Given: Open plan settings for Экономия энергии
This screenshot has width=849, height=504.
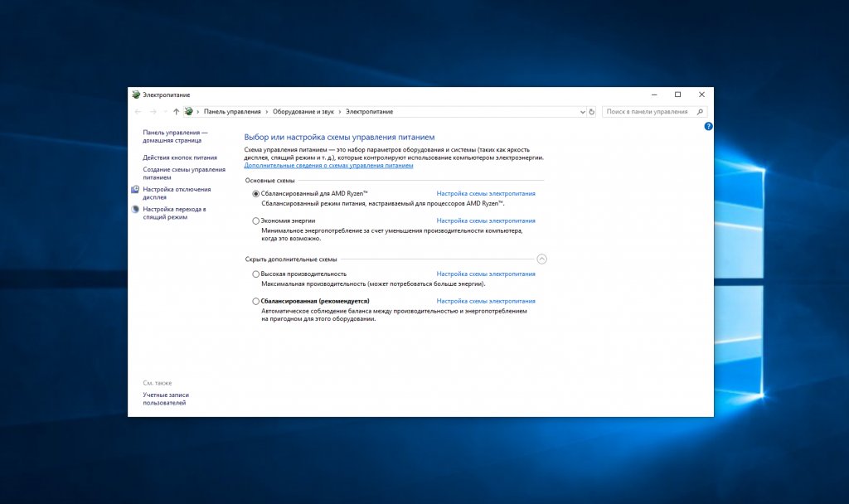Looking at the screenshot, I should (486, 220).
